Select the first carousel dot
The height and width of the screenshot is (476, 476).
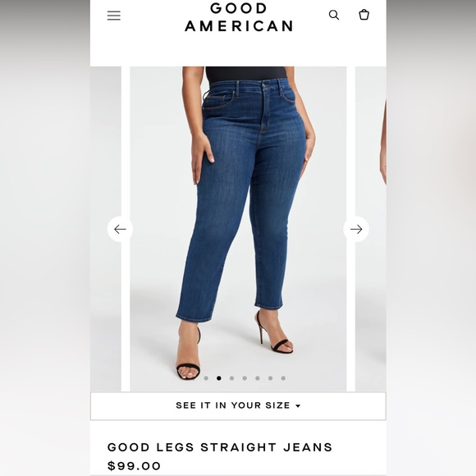206,378
